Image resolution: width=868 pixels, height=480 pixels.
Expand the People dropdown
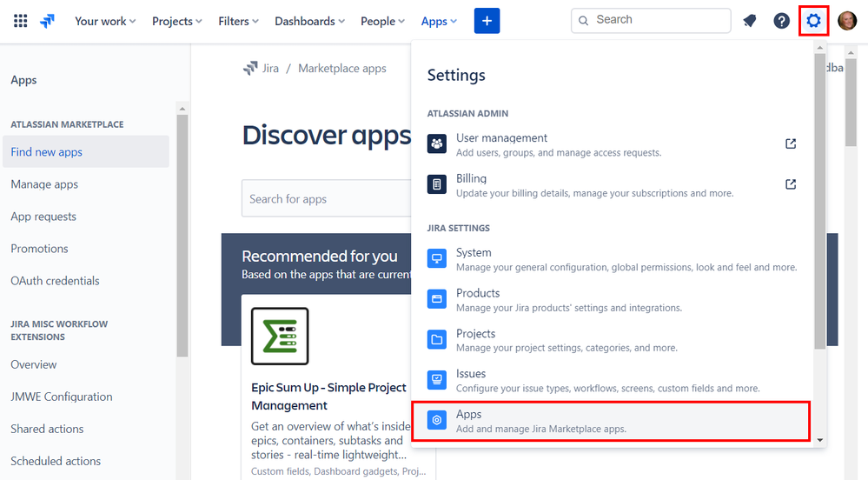click(x=382, y=21)
